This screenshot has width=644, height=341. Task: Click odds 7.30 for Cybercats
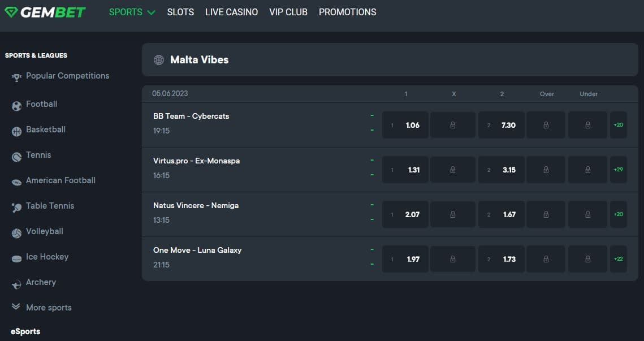pyautogui.click(x=501, y=124)
